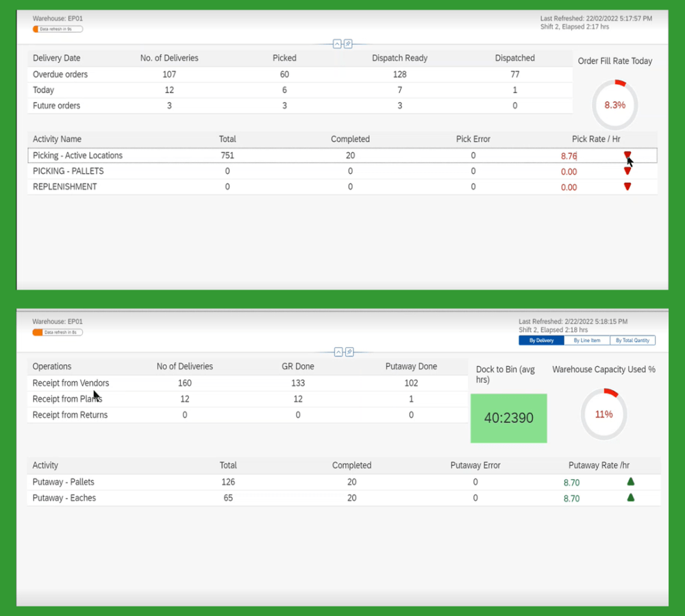Pin the header in the bottom dashboard

pos(349,352)
